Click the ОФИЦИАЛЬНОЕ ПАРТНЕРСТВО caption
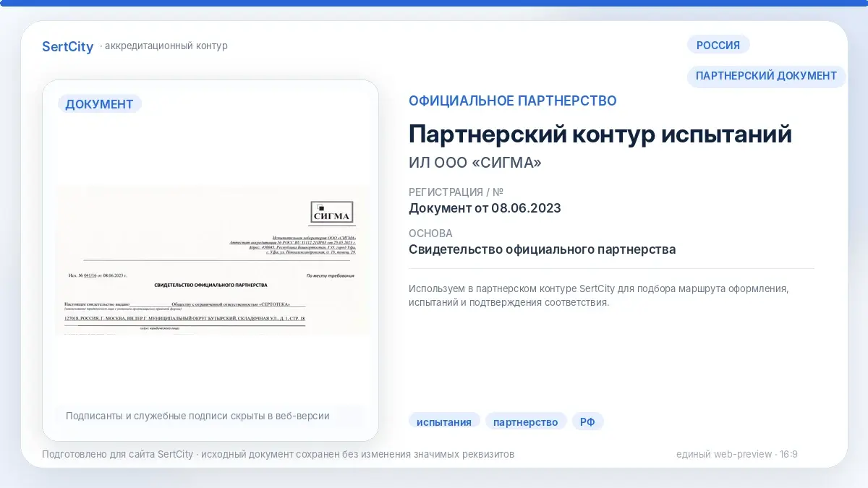 click(513, 101)
